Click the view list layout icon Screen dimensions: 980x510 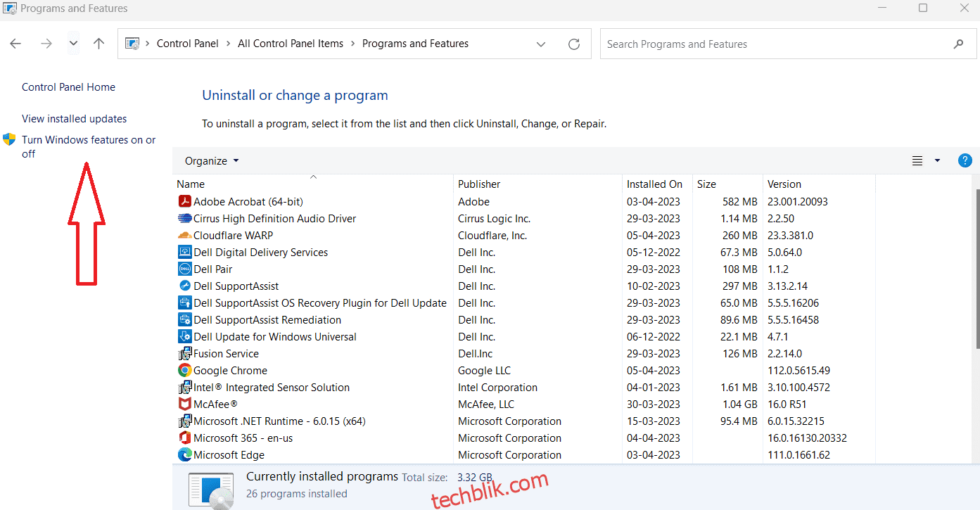917,161
